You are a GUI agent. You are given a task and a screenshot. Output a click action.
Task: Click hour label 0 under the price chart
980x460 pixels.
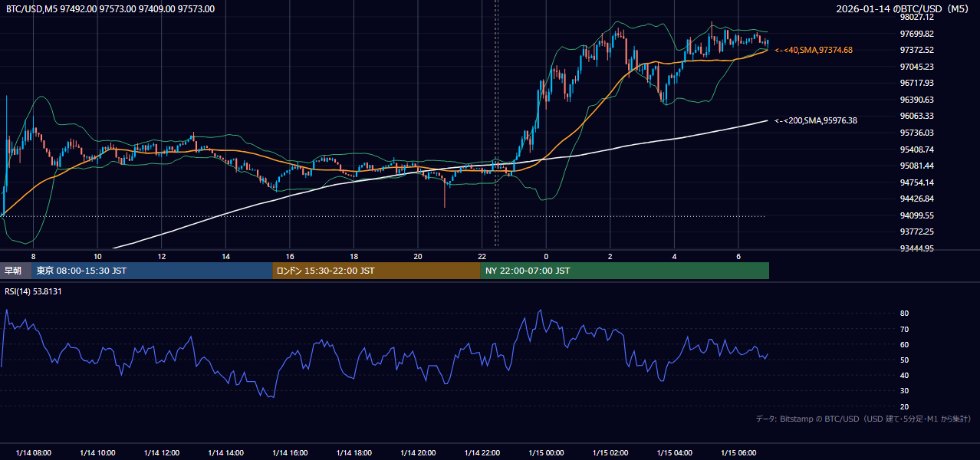click(546, 256)
